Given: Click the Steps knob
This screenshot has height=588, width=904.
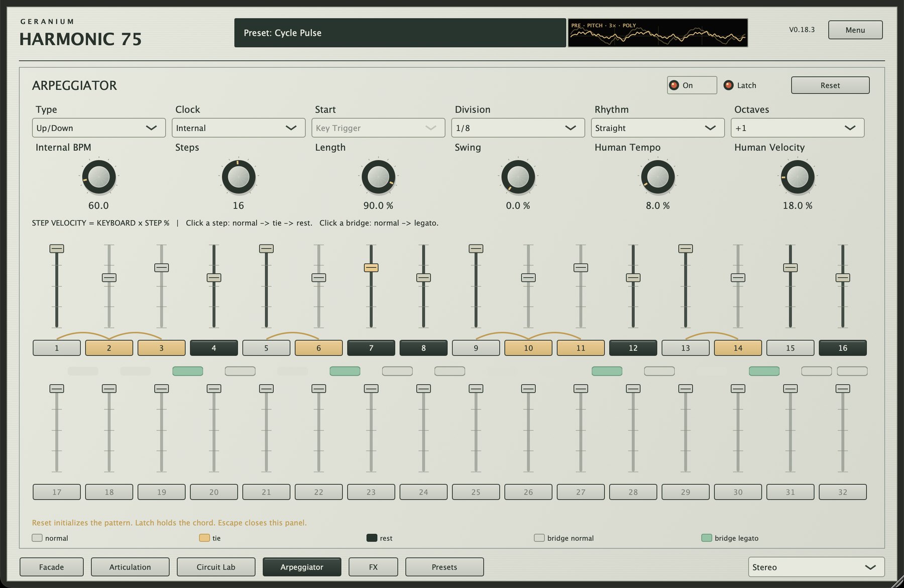Looking at the screenshot, I should (x=239, y=177).
